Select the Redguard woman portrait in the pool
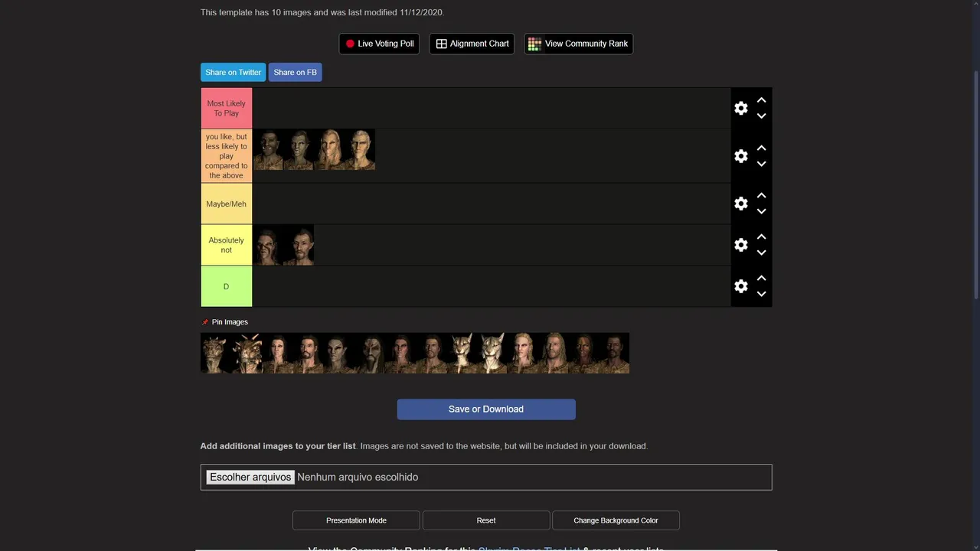The image size is (980, 551). point(583,353)
